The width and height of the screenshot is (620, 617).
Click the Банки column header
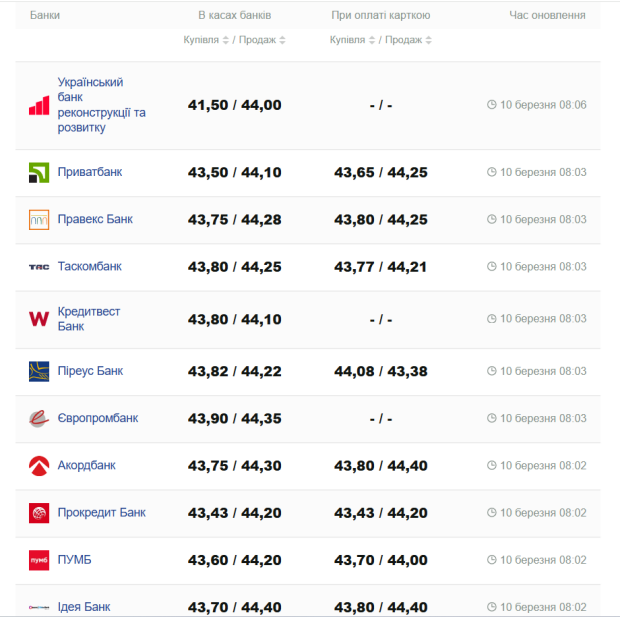coord(44,15)
